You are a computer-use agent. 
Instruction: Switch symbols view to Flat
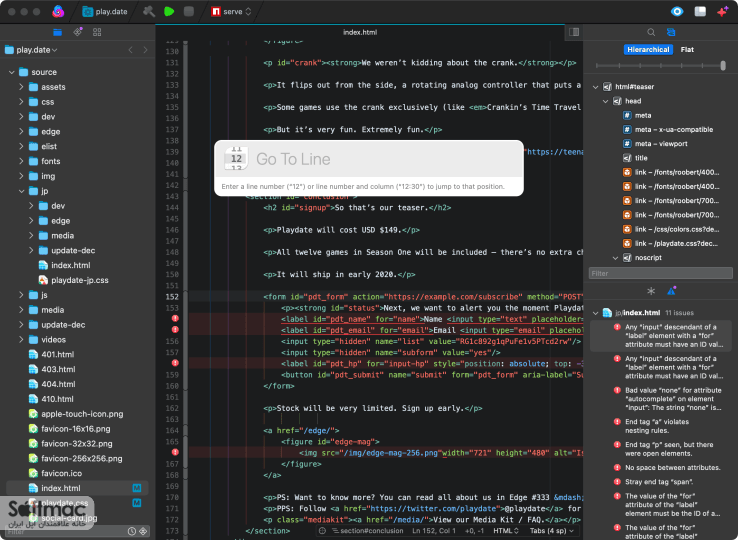click(x=687, y=49)
